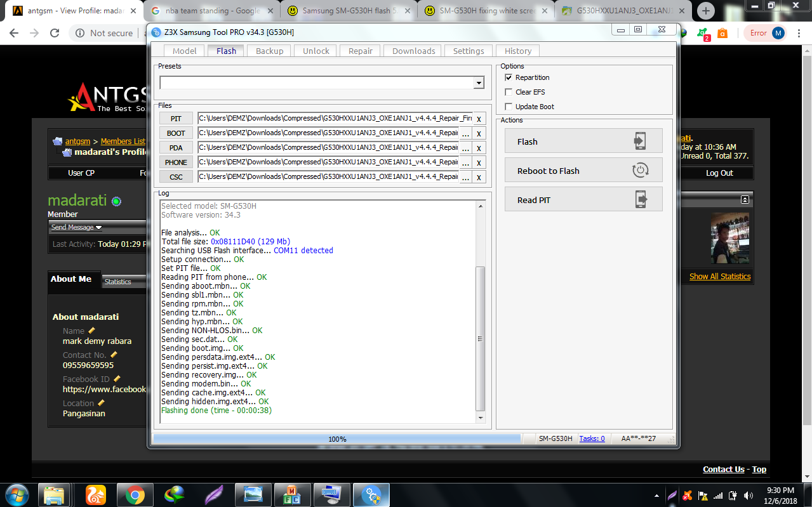Switch to the Downloads tab

(414, 51)
